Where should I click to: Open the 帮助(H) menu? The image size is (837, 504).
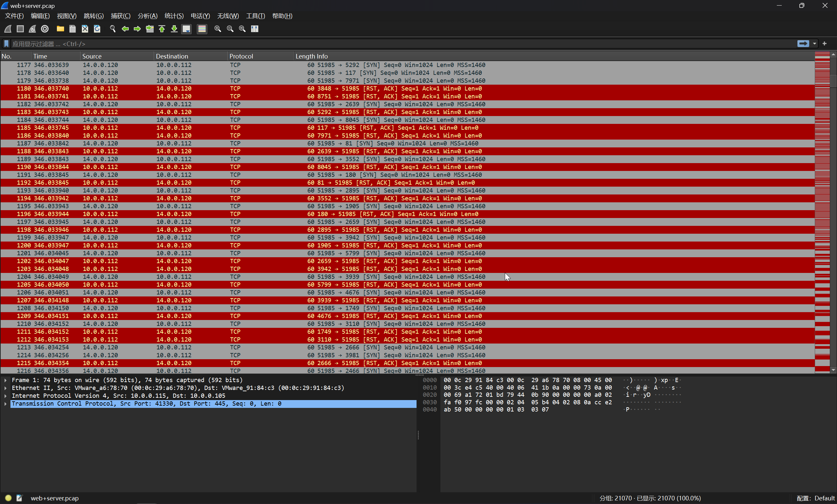pos(282,16)
